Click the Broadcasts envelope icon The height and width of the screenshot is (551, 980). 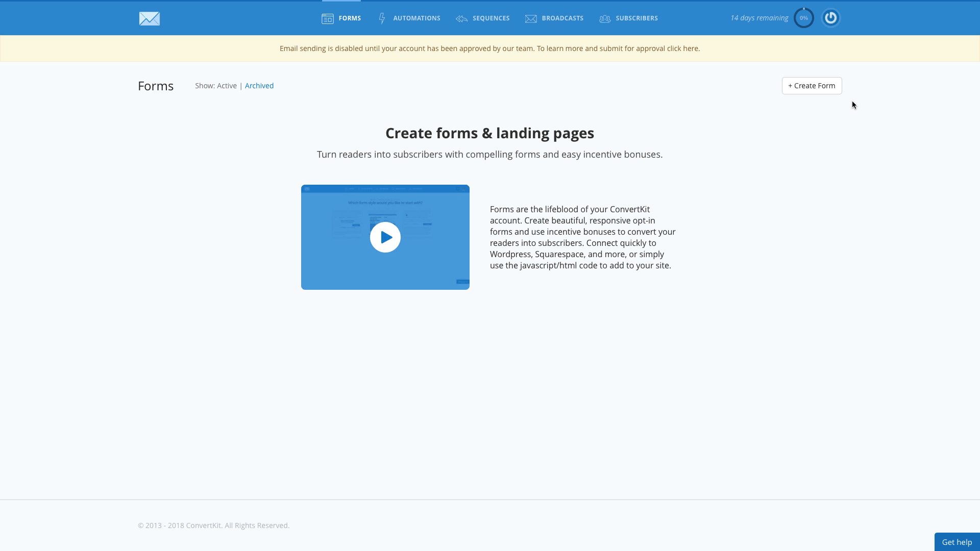[x=531, y=19]
